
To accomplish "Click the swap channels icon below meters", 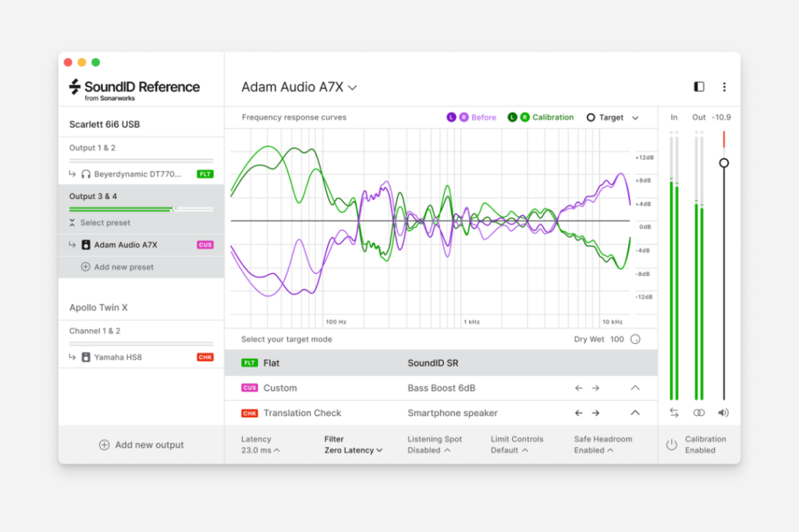I will tap(674, 413).
